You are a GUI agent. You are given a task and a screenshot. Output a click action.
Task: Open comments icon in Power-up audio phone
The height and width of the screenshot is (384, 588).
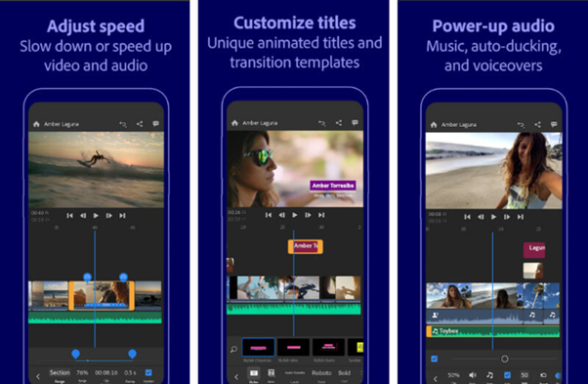(554, 124)
